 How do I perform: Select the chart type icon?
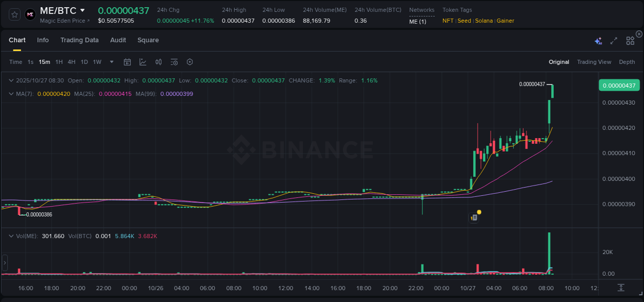[143, 62]
